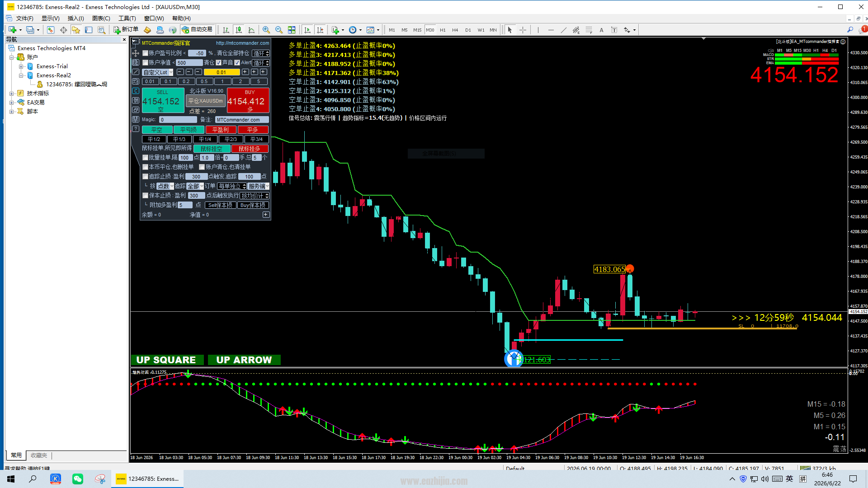Select the text A drawing tool
The height and width of the screenshot is (488, 868).
click(x=601, y=30)
